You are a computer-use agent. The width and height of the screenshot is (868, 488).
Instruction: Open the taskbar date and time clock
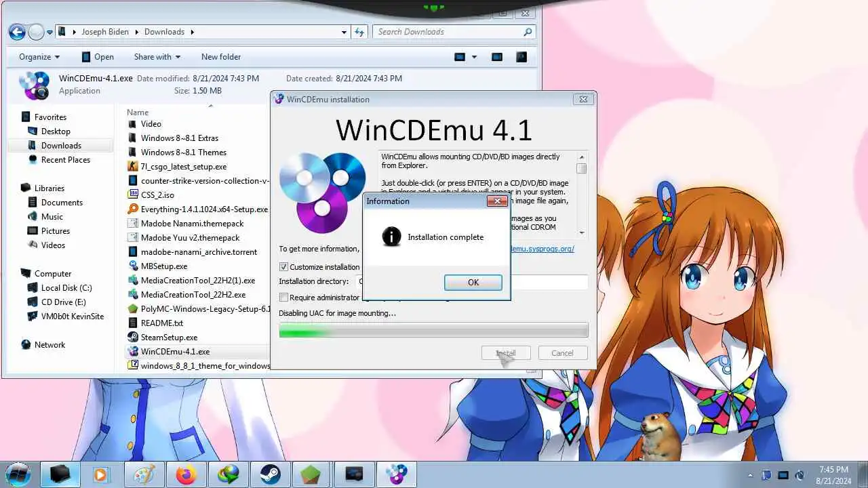point(834,475)
